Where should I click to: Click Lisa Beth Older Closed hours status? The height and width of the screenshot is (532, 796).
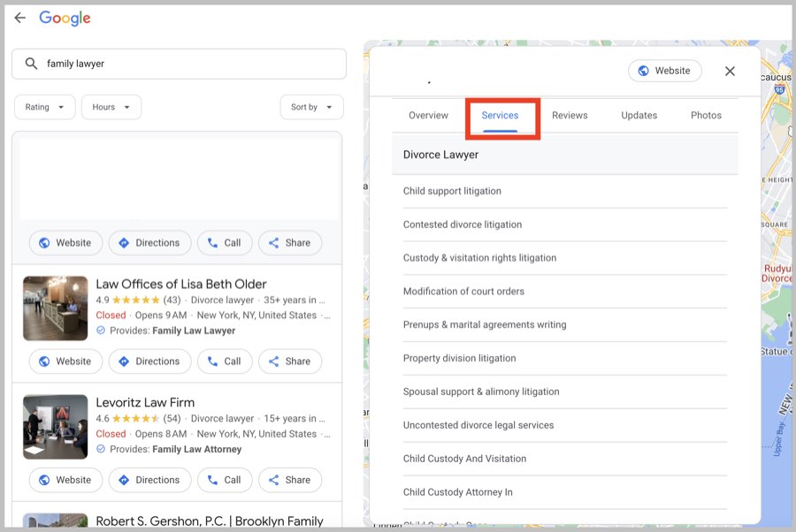coord(111,315)
